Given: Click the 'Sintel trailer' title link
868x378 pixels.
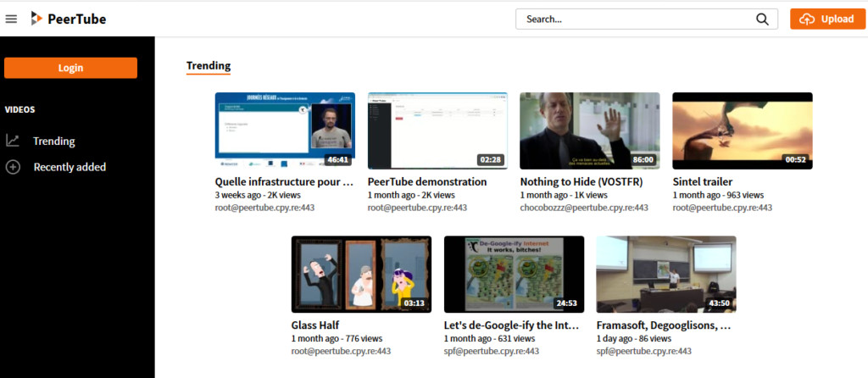Looking at the screenshot, I should pyautogui.click(x=703, y=182).
